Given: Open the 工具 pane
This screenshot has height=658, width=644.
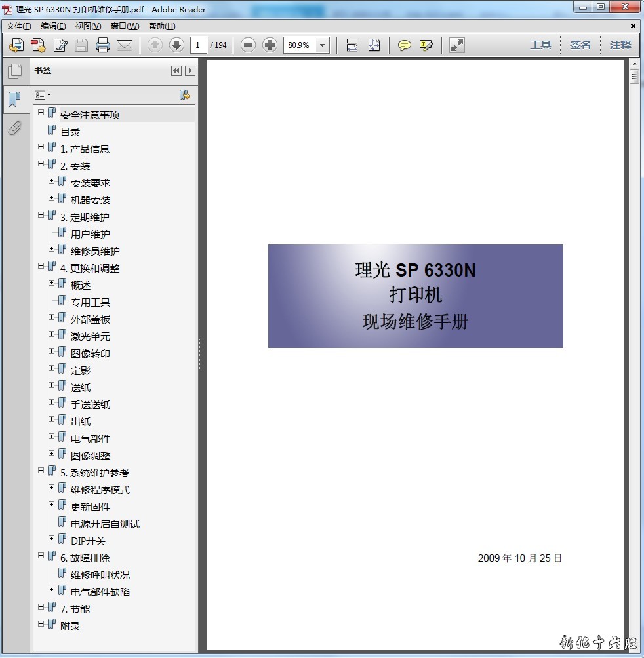Looking at the screenshot, I should 540,45.
